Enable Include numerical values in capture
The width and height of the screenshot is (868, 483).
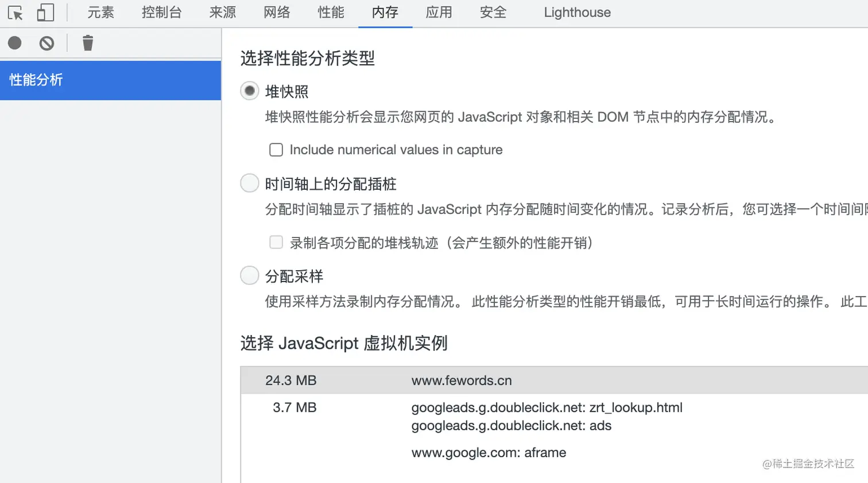[276, 150]
